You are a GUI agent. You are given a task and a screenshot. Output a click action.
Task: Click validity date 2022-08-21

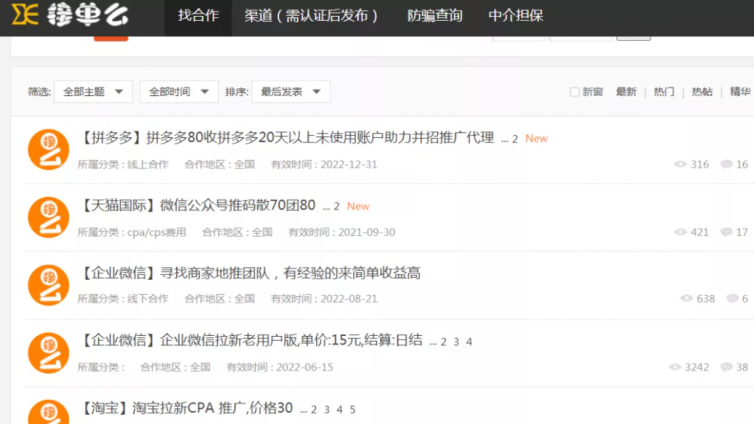(349, 299)
